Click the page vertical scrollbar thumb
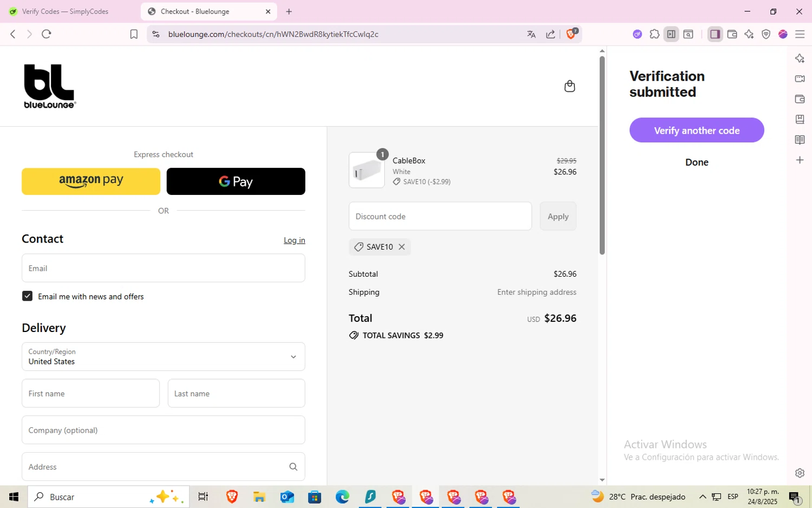 (602, 155)
